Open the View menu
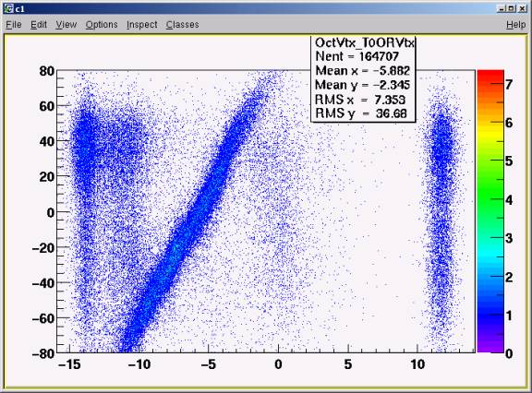The height and width of the screenshot is (393, 532). pyautogui.click(x=66, y=24)
